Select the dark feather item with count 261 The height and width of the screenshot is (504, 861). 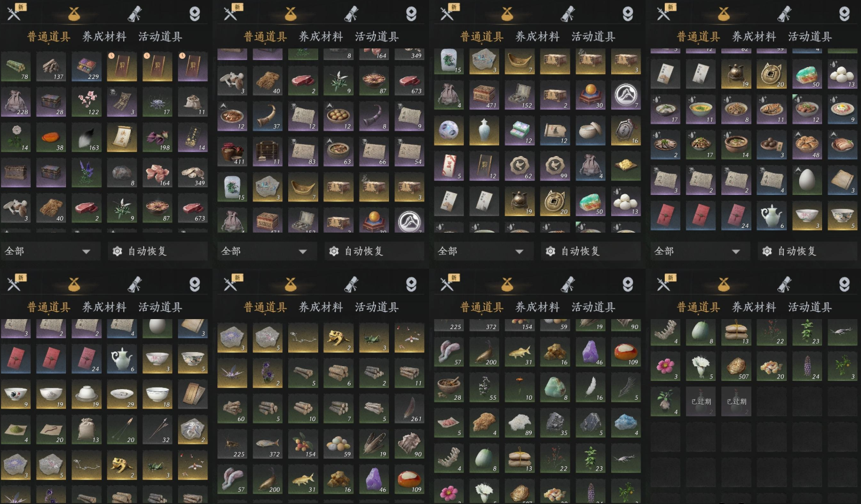410,409
